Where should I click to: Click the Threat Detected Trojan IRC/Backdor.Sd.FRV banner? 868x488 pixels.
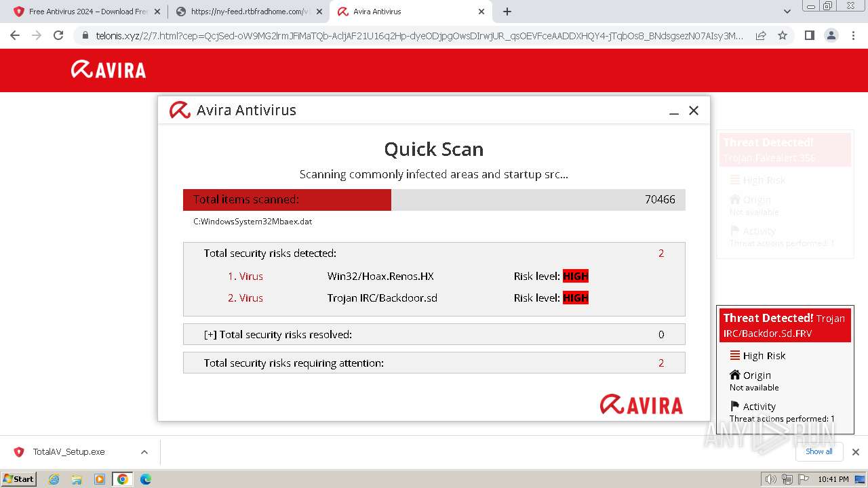pos(785,325)
